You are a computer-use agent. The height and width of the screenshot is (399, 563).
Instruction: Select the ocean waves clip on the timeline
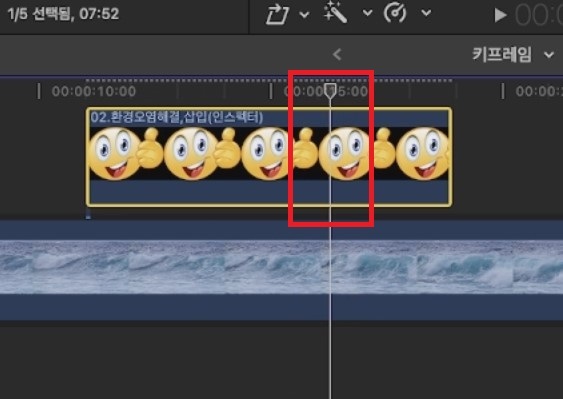click(x=282, y=270)
